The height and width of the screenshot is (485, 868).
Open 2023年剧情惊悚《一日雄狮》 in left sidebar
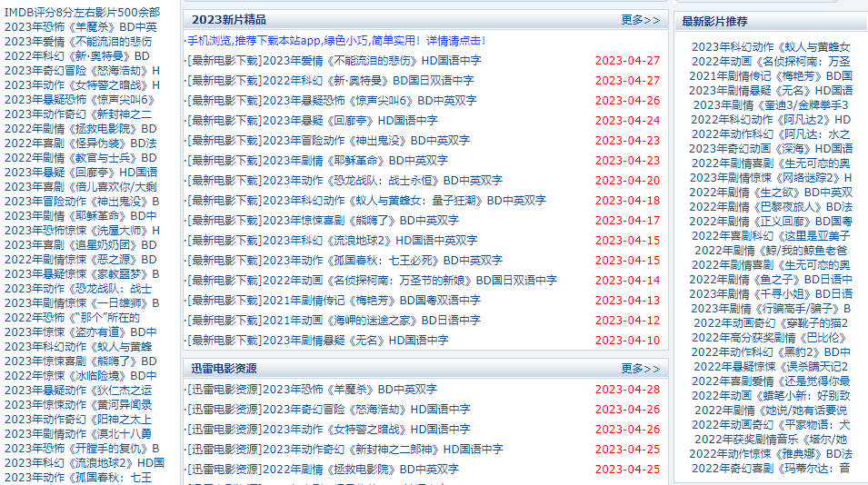coord(82,303)
